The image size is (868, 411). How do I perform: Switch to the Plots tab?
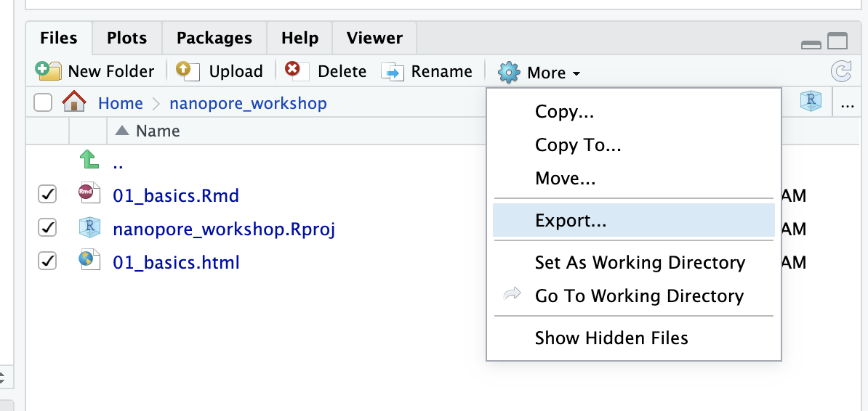(126, 38)
